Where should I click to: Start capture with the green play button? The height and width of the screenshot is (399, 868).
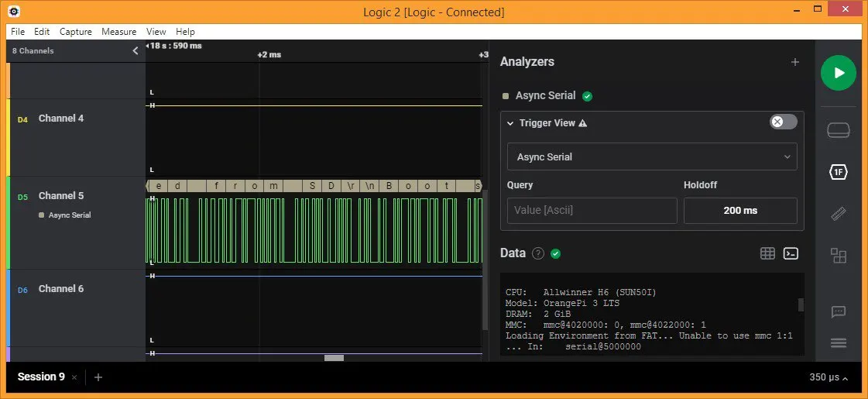838,73
